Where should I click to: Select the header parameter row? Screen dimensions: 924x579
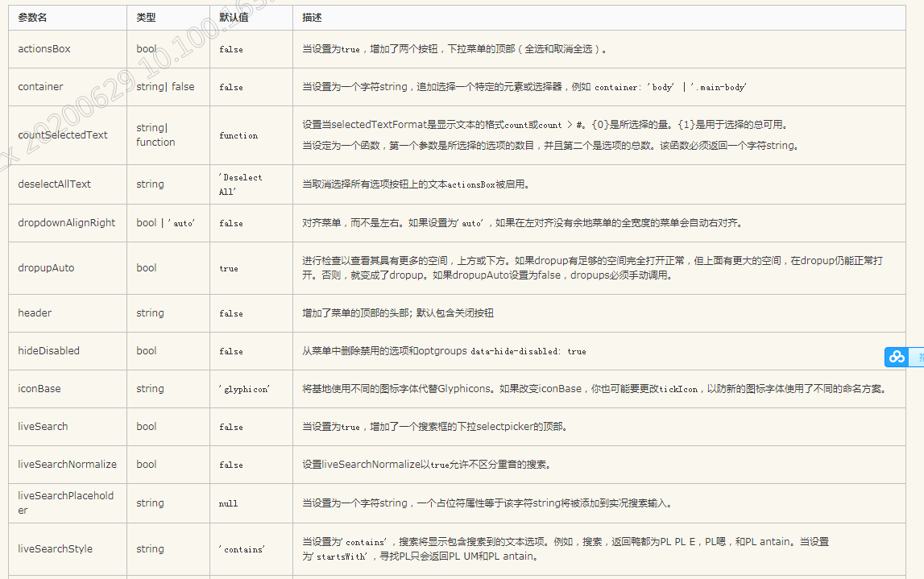point(33,313)
